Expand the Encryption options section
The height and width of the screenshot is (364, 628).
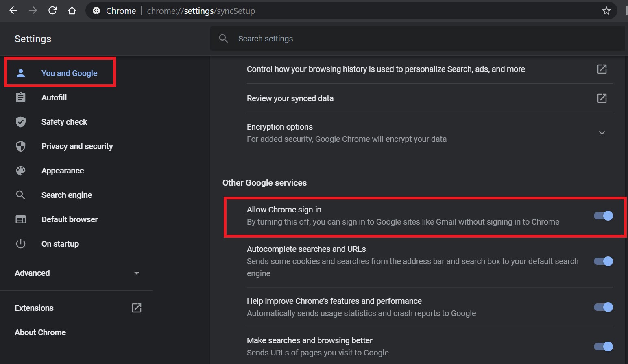(602, 132)
